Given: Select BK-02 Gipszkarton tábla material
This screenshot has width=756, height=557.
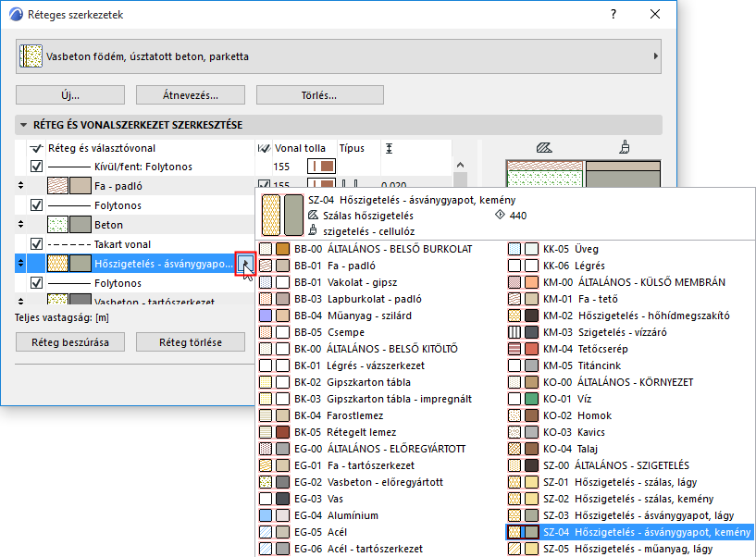Looking at the screenshot, I should click(x=381, y=382).
